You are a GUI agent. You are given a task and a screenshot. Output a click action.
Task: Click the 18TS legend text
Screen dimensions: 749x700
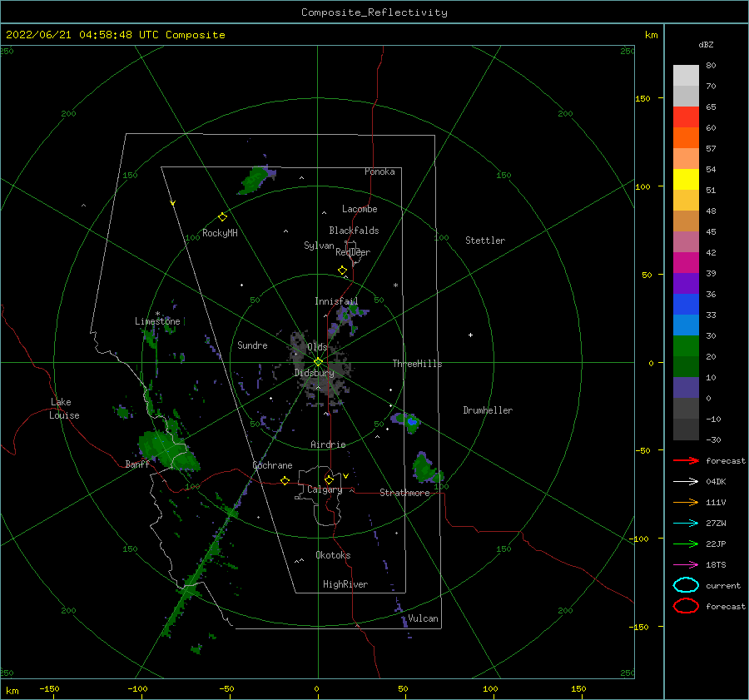(x=716, y=565)
